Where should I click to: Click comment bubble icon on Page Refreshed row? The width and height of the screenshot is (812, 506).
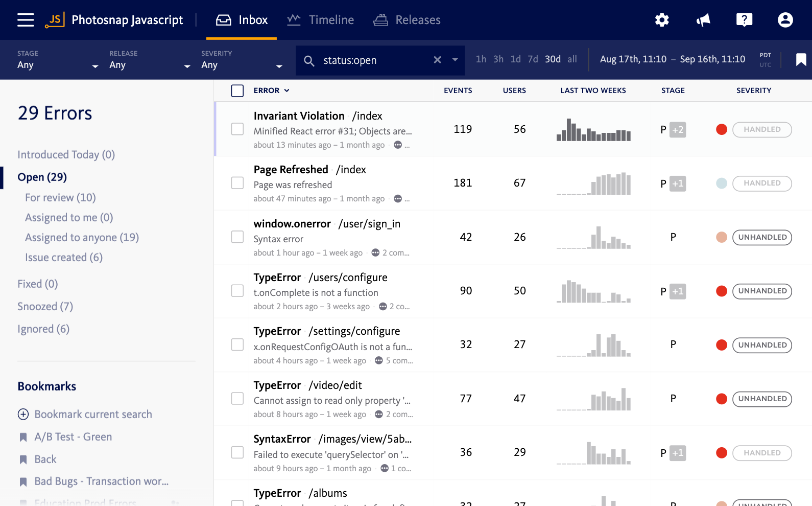(x=398, y=199)
